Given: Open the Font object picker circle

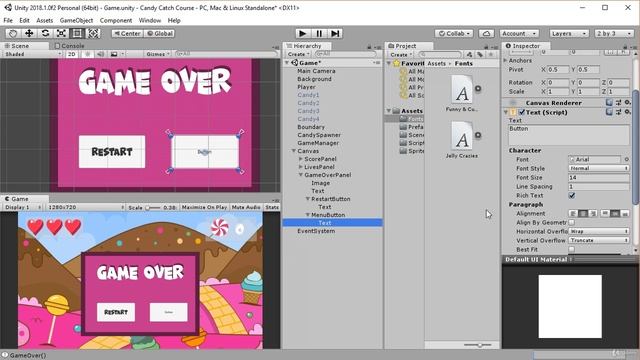Looking at the screenshot, I should [627, 160].
